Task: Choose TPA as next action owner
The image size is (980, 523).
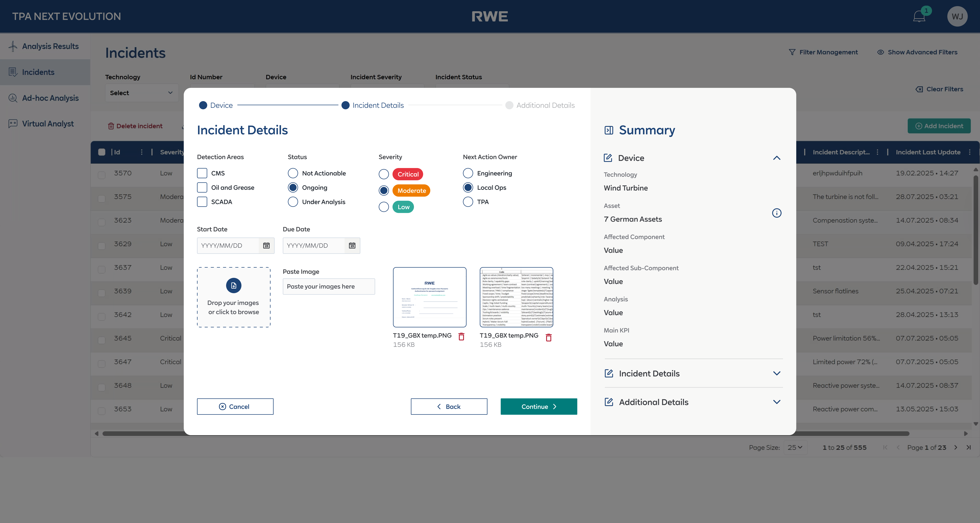Action: pyautogui.click(x=468, y=202)
